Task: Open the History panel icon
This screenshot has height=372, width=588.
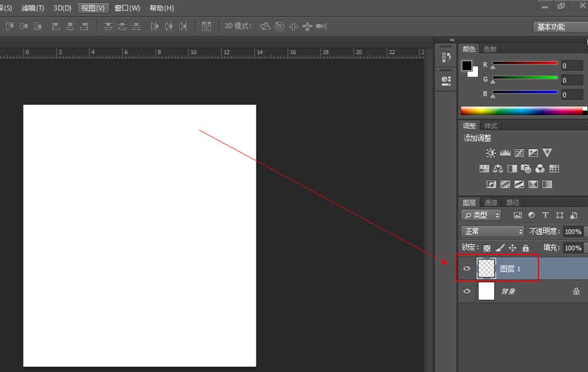Action: 446,58
